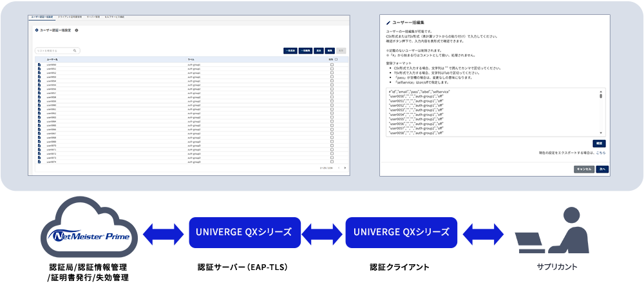Click the "user0054" line in the CSV textarea

pos(415,114)
